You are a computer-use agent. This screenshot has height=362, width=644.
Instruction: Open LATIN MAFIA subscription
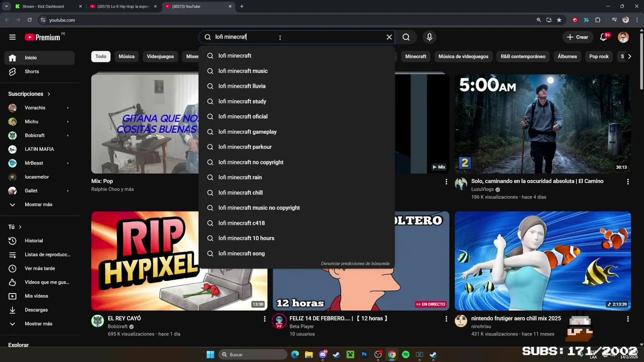pyautogui.click(x=39, y=149)
